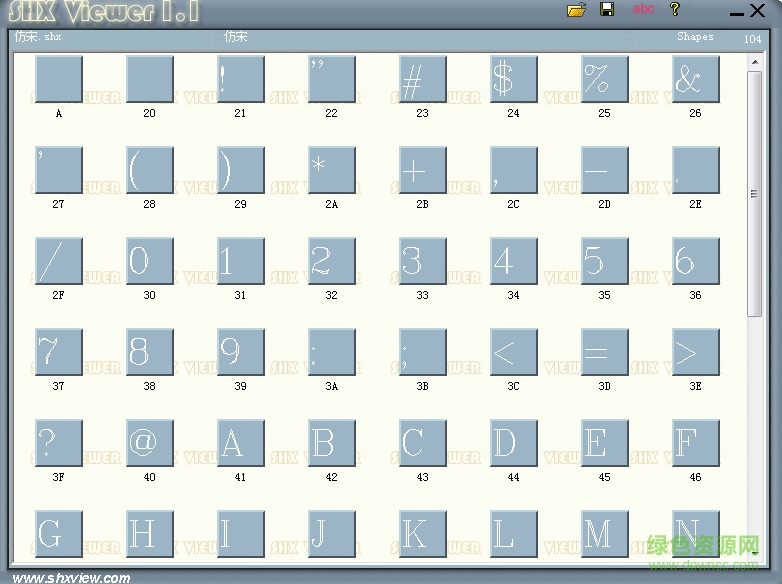Screen dimensions: 782x584
Task: Select the ampersand glyph tile 26
Action: point(696,79)
